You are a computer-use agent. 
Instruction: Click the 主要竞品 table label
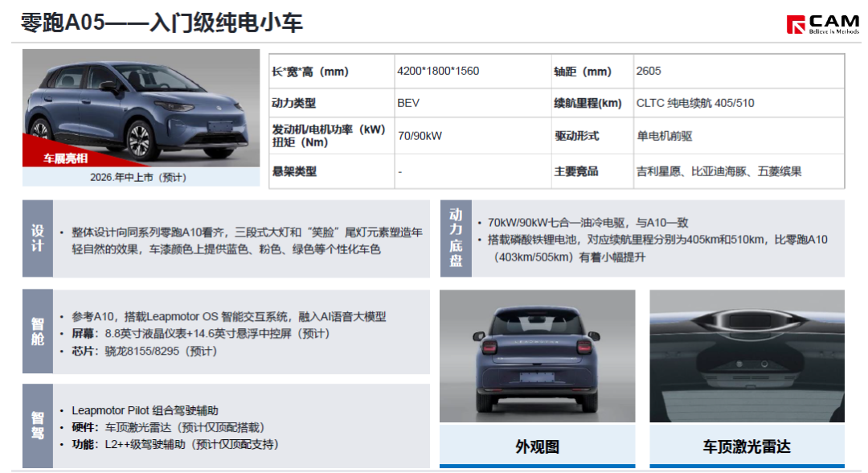point(576,171)
